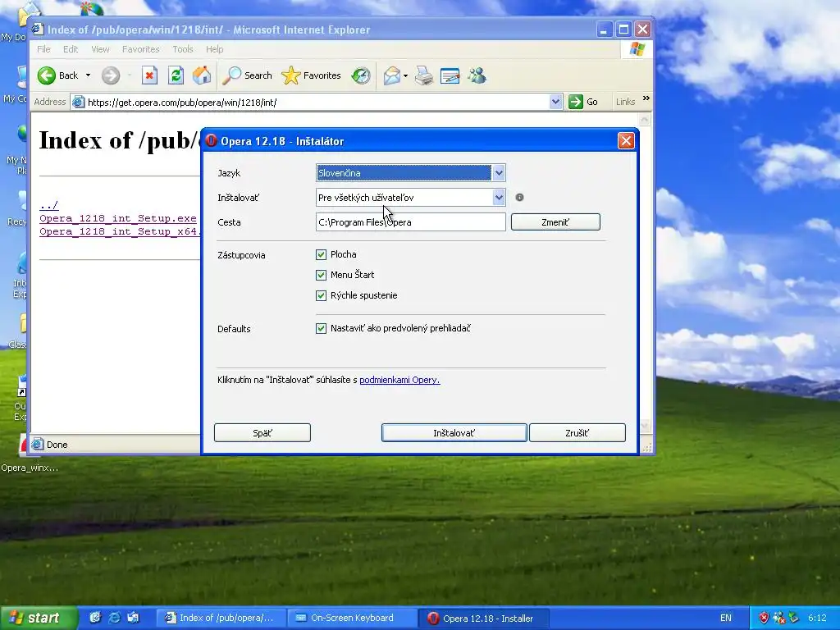840x630 pixels.
Task: Open Favorites star in IE toolbar
Action: (311, 75)
